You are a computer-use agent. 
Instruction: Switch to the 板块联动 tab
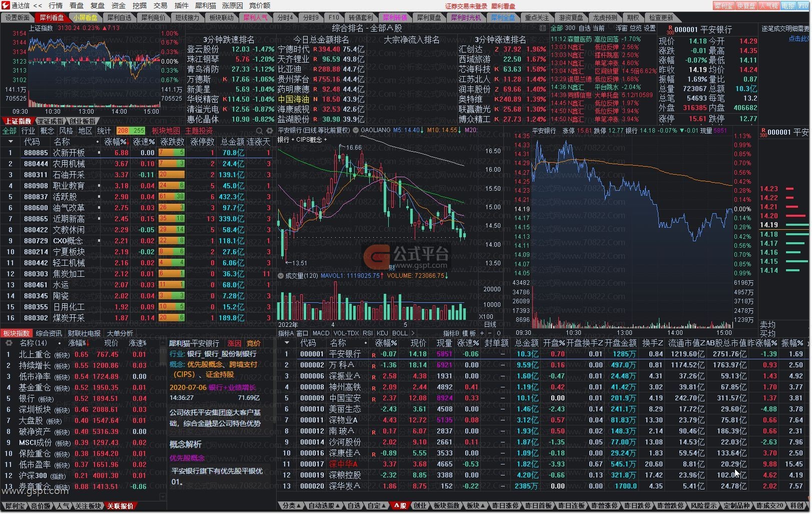tap(221, 18)
